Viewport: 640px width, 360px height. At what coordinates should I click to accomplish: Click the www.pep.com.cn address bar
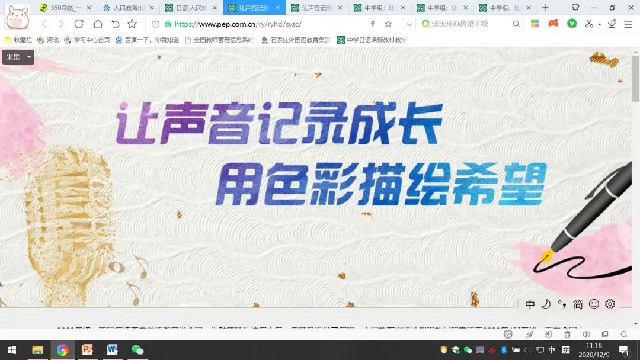(x=261, y=24)
